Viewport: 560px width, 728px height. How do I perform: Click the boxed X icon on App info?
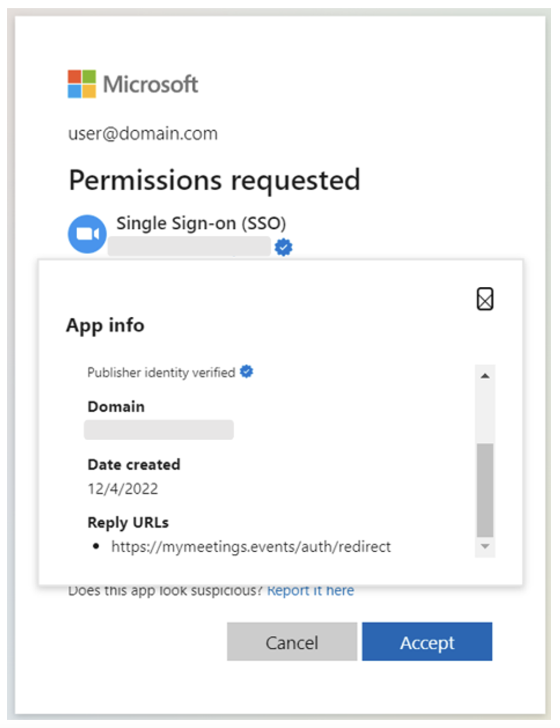click(x=485, y=299)
